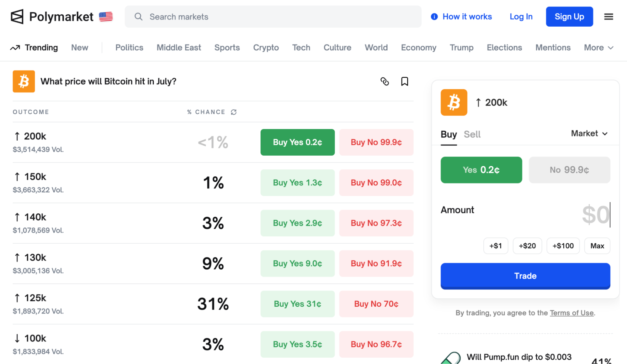Click Buy No 96.7¢ for 100k
This screenshot has height=364, width=627.
[x=376, y=344]
